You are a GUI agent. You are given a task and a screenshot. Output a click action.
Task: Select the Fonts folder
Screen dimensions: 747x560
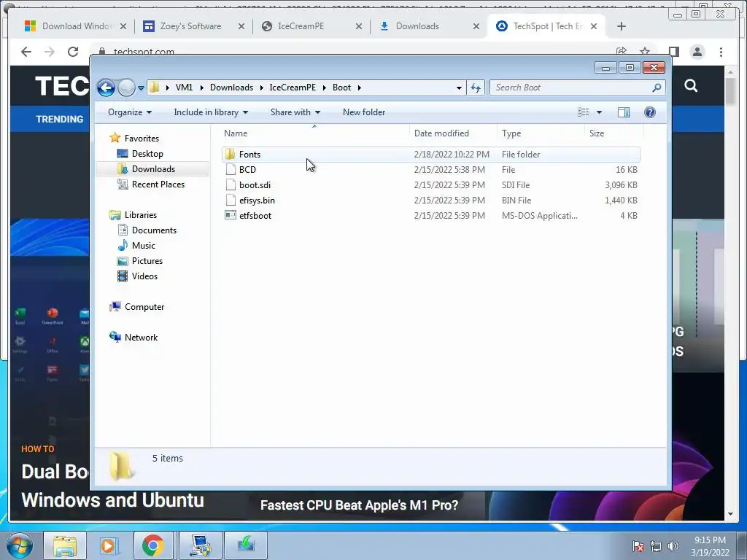point(430,155)
